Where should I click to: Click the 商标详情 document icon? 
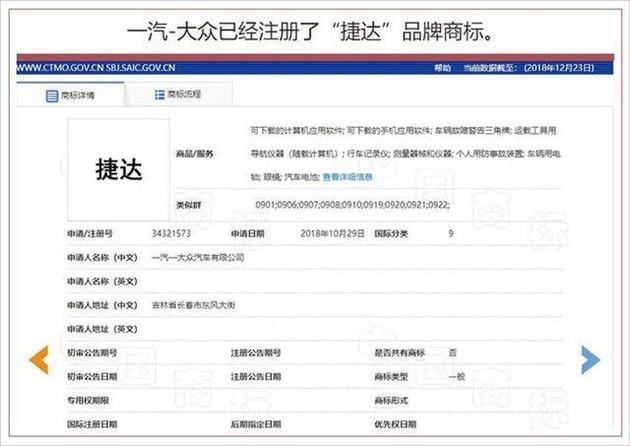click(x=52, y=96)
